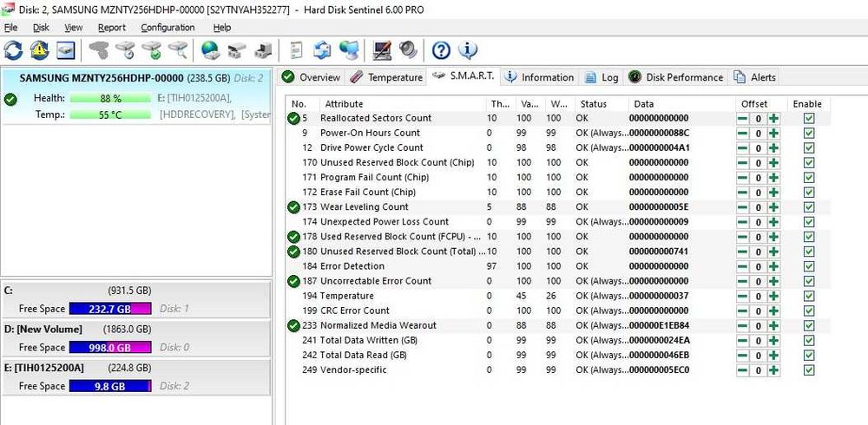
Task: Toggle Enable checkbox for Program Fail Count (Chip)
Action: (809, 177)
